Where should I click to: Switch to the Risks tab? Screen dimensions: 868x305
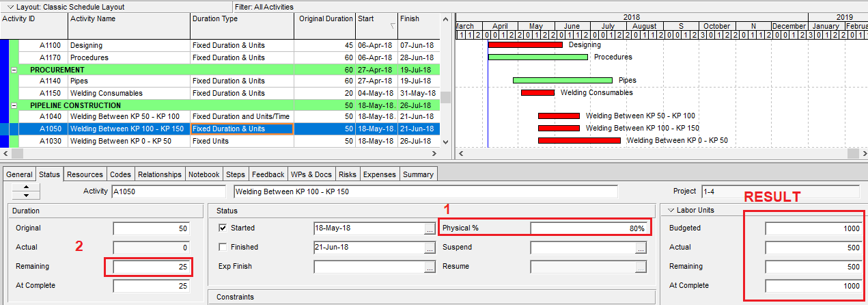[347, 174]
